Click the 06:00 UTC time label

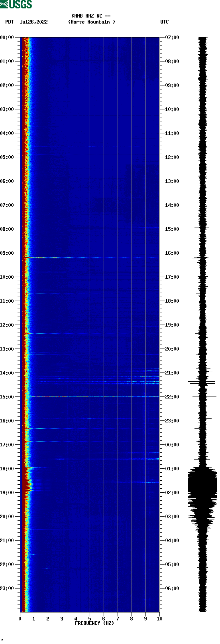(x=172, y=589)
